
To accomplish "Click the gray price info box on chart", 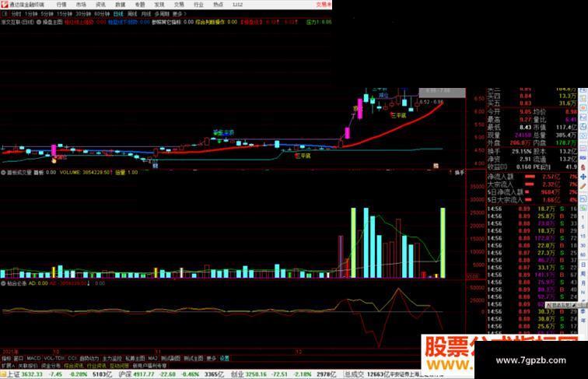I will point(442,93).
